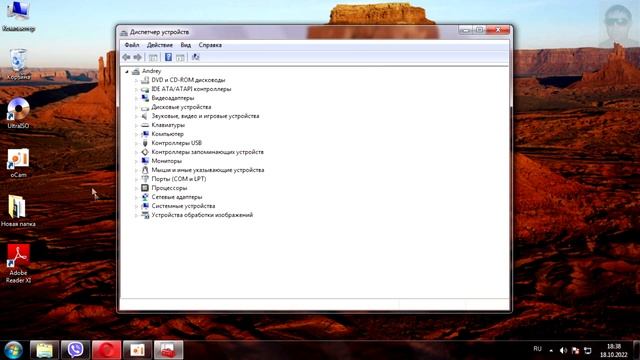The width and height of the screenshot is (640, 360).
Task: Select the DVD и CD-ROM дисководы label
Action: pyautogui.click(x=188, y=80)
